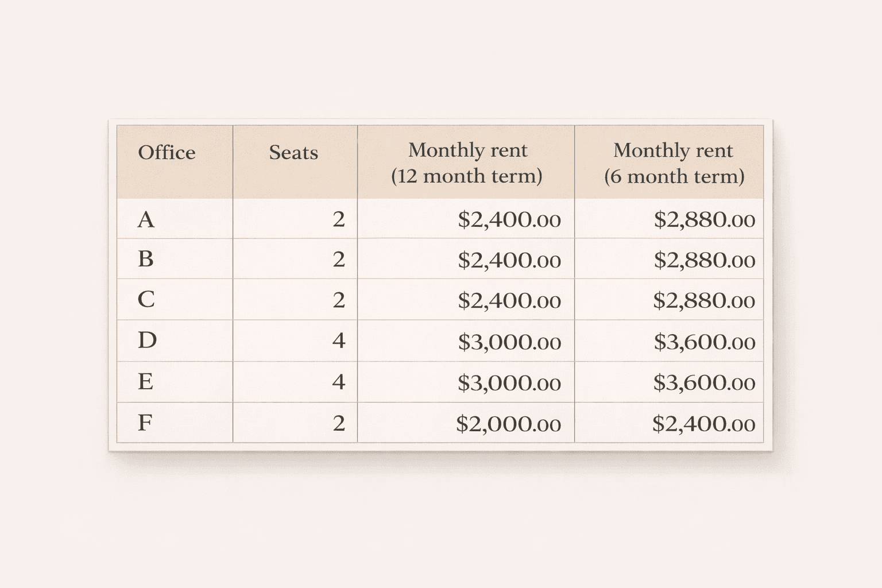The image size is (882, 588).
Task: Select the Office B label cell
Action: coord(146,259)
